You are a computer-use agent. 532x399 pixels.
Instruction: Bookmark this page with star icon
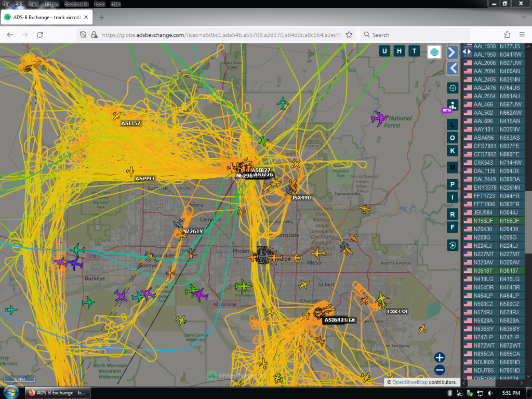349,35
